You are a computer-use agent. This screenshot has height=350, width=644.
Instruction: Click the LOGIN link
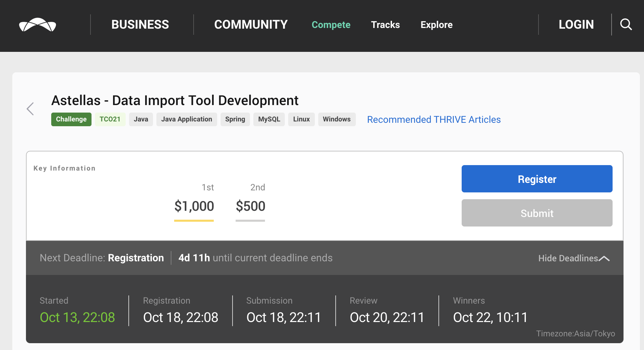coord(576,25)
